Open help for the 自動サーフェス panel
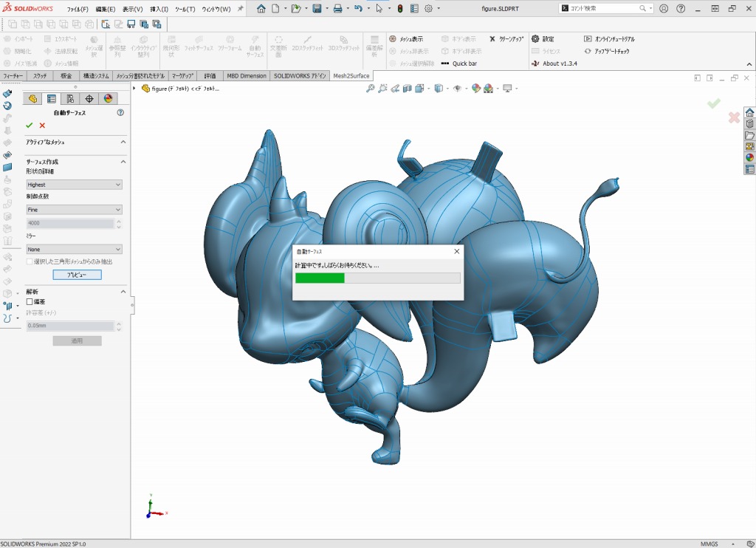The height and width of the screenshot is (548, 756). coord(120,112)
